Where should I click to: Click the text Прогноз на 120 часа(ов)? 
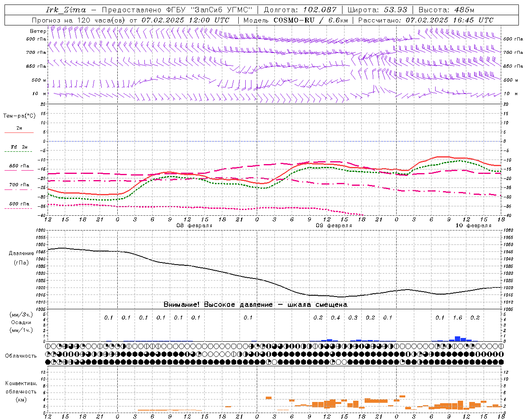click(x=79, y=20)
